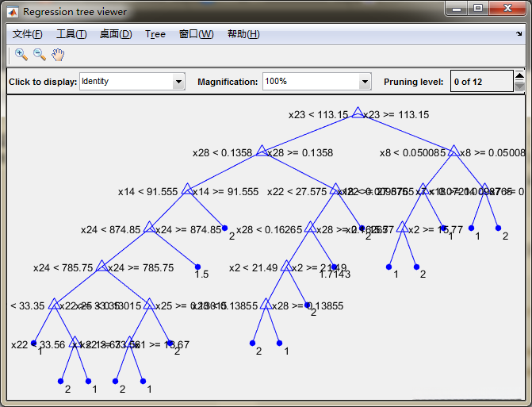Close the Regression tree viewer window
The image size is (532, 407).
(507, 8)
